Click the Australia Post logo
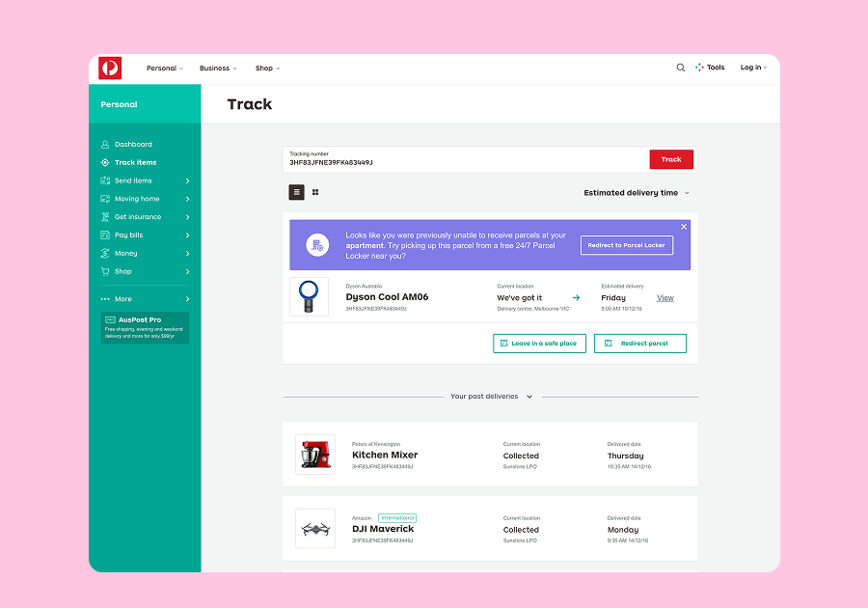Viewport: 868px width, 608px height. 110,69
